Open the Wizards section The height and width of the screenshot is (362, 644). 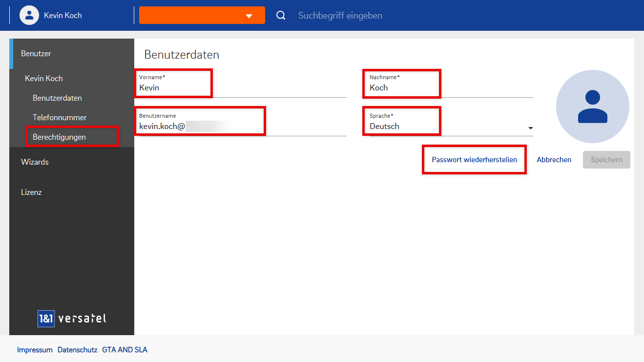pos(35,162)
